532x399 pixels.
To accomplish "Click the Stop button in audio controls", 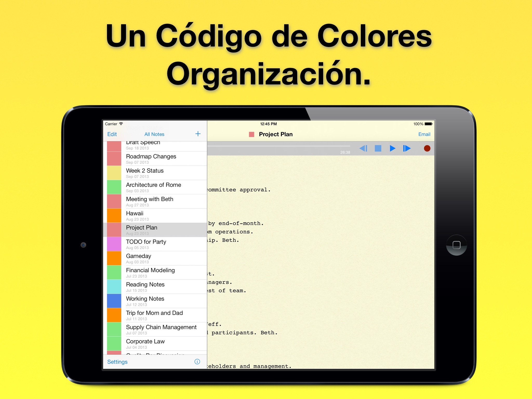I will (x=376, y=149).
